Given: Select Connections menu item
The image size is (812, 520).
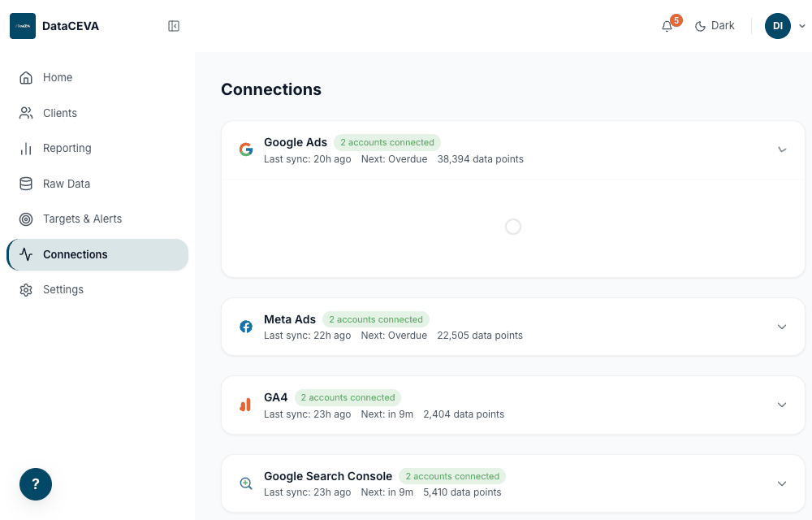Looking at the screenshot, I should 97,254.
